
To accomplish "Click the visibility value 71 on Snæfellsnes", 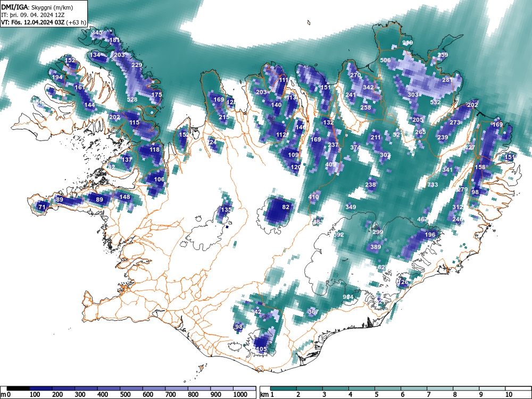I will click(41, 207).
